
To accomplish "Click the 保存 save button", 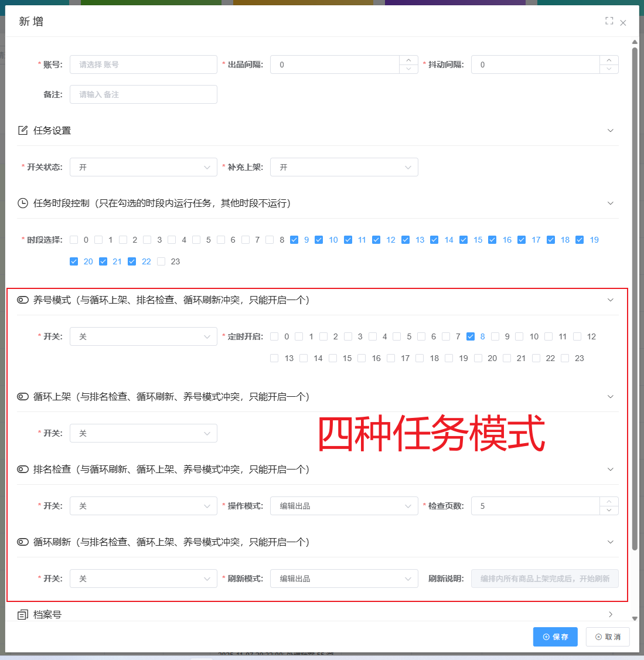I will (555, 637).
